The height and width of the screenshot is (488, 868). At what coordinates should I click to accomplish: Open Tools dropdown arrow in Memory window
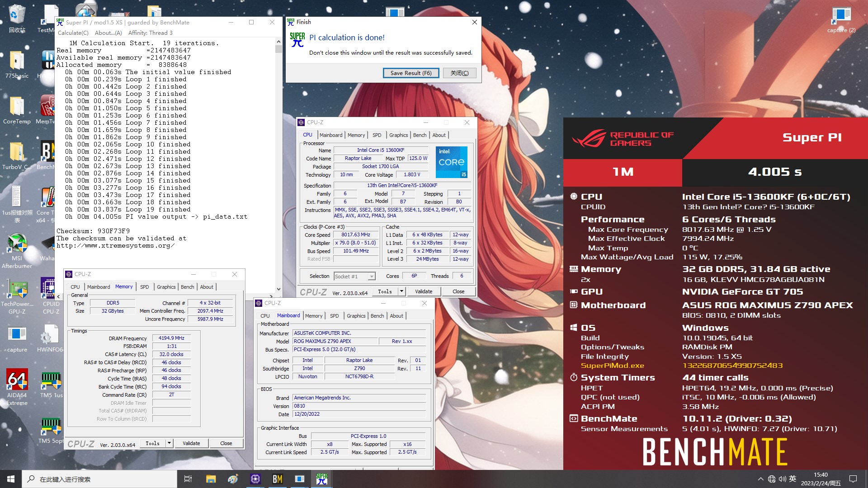coord(169,443)
